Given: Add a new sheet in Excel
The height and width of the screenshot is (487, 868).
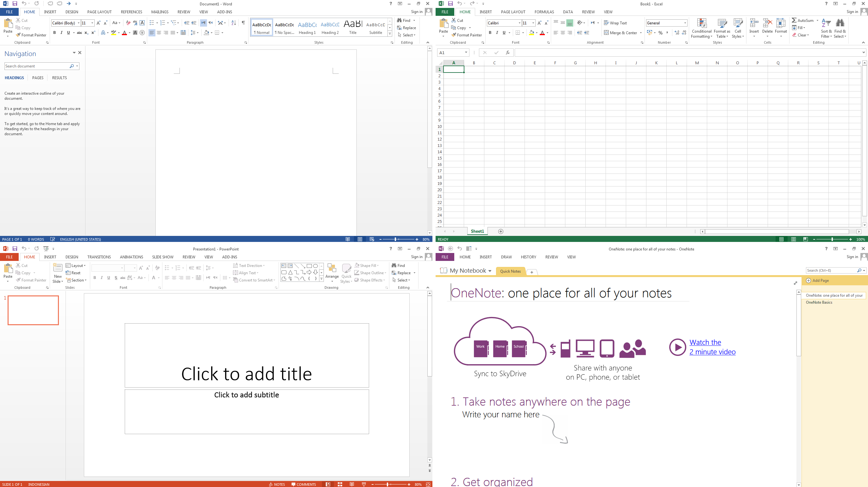Looking at the screenshot, I should coord(501,231).
